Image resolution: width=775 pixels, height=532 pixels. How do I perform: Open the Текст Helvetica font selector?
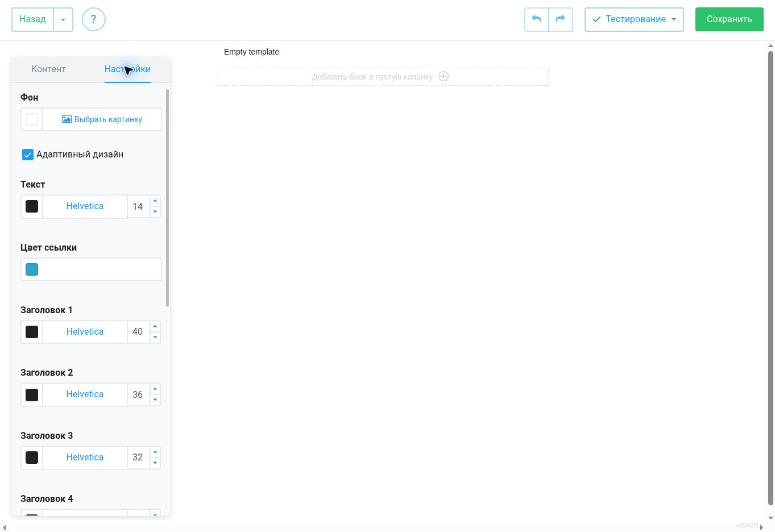[85, 206]
